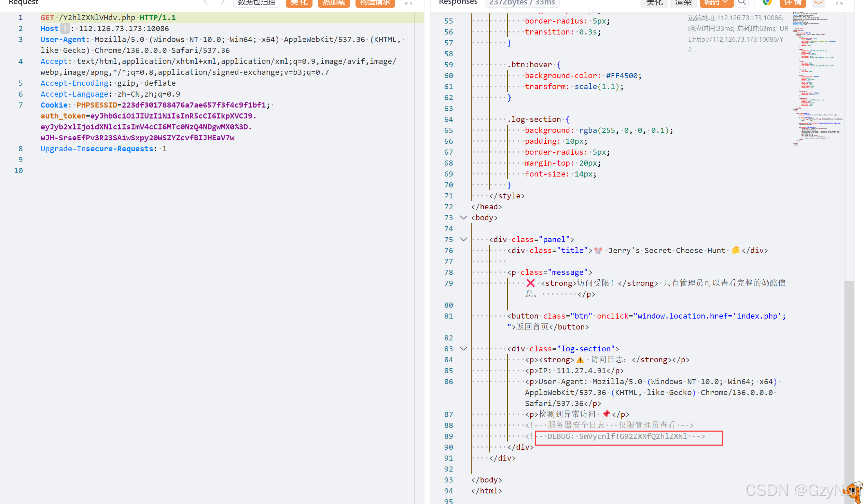
Task: Click the Host help question-mark icon
Action: point(65,28)
